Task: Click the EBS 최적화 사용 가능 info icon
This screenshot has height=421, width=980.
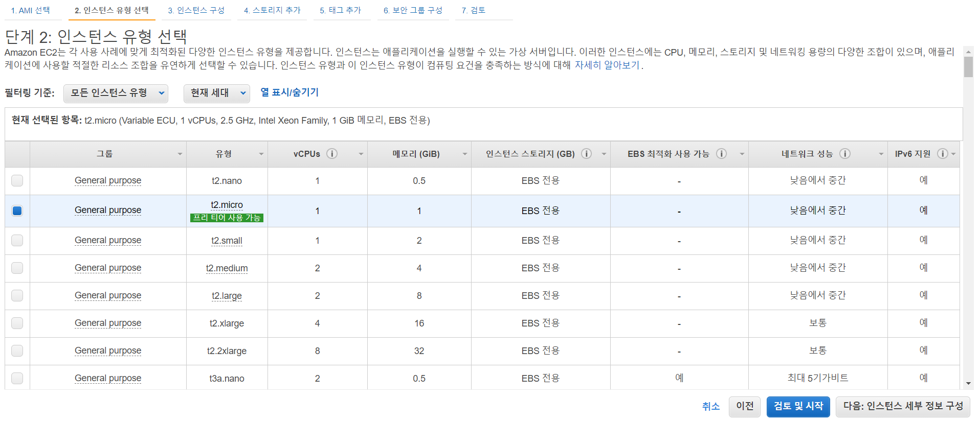Action: (x=721, y=154)
